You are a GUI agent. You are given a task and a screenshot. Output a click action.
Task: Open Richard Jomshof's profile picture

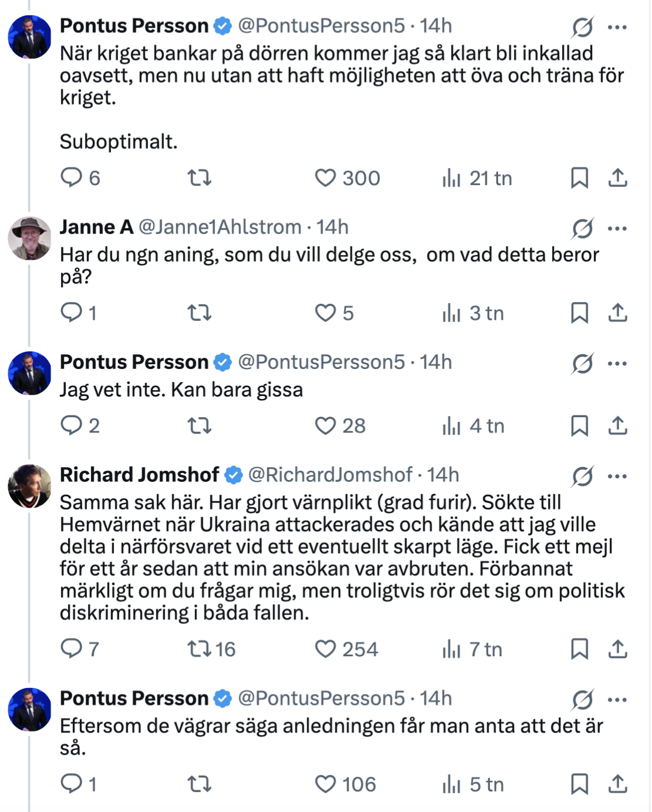click(29, 486)
